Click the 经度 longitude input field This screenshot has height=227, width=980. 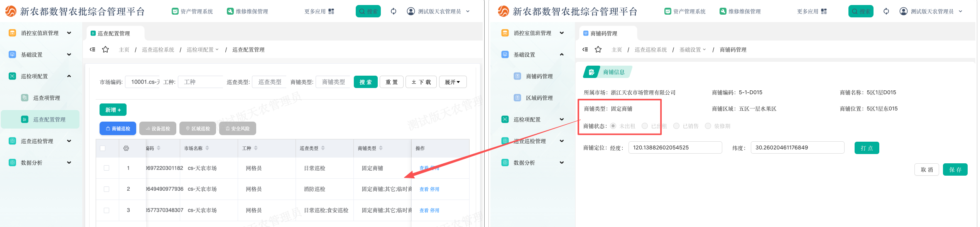click(x=675, y=147)
